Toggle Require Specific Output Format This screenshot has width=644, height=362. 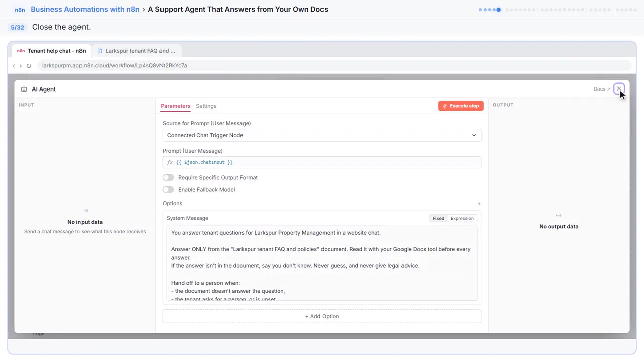[x=168, y=177]
